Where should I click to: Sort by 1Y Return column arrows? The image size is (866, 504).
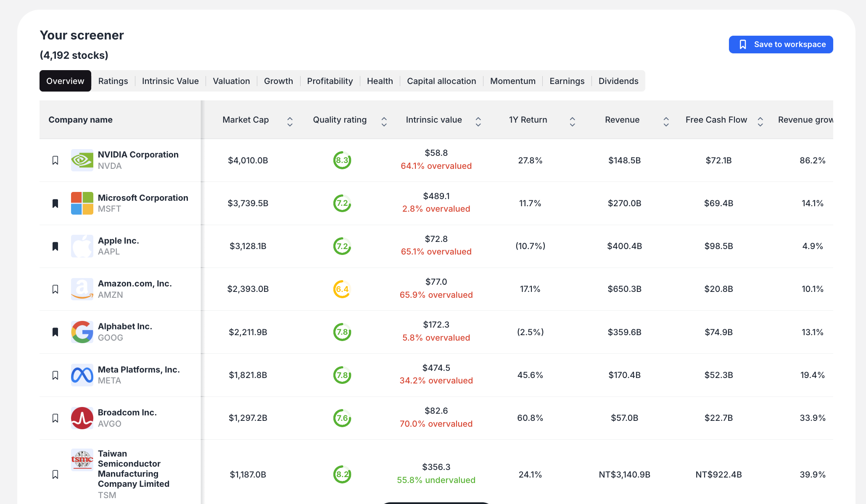(x=572, y=121)
